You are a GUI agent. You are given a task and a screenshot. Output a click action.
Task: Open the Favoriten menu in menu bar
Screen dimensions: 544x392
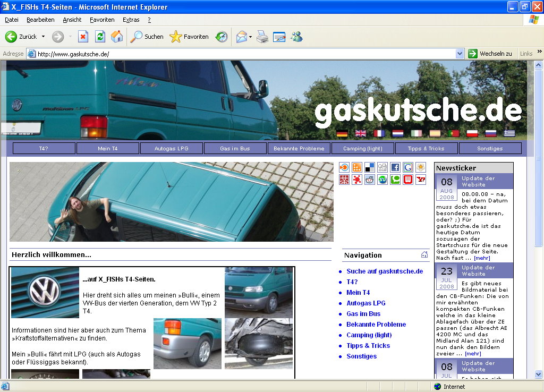point(102,20)
